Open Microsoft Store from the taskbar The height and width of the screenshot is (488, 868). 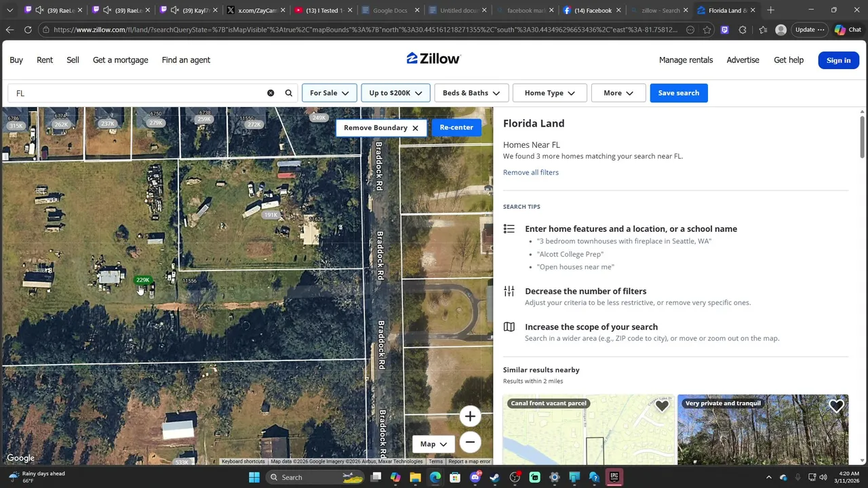455,477
